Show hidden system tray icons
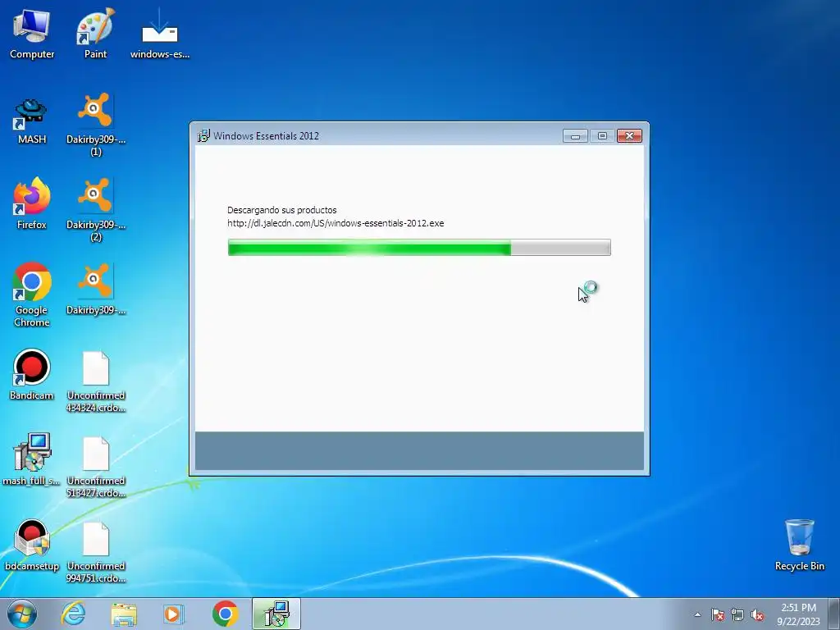The image size is (840, 630). pos(697,614)
